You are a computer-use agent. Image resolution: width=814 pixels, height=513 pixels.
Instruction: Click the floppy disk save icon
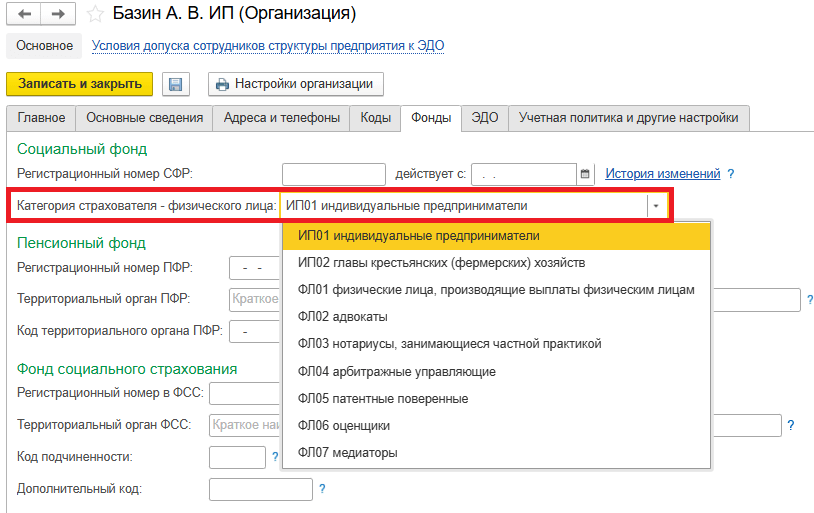pos(175,85)
